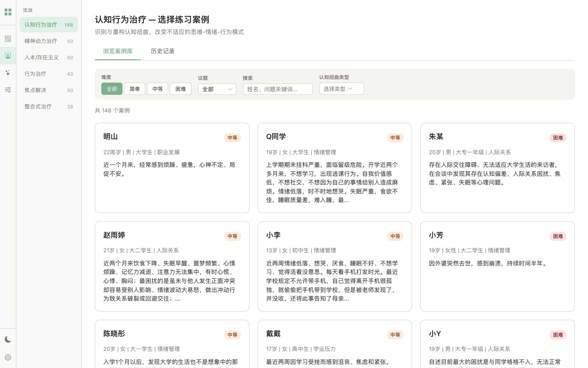Click the 困难 badge on 朱某 card
This screenshot has height=368, width=588.
click(558, 138)
